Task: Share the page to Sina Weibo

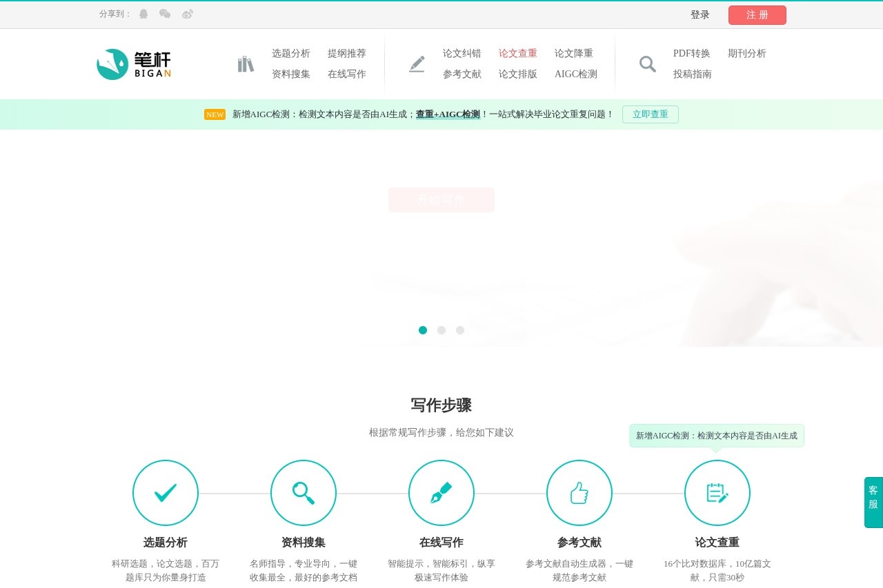Action: [186, 14]
